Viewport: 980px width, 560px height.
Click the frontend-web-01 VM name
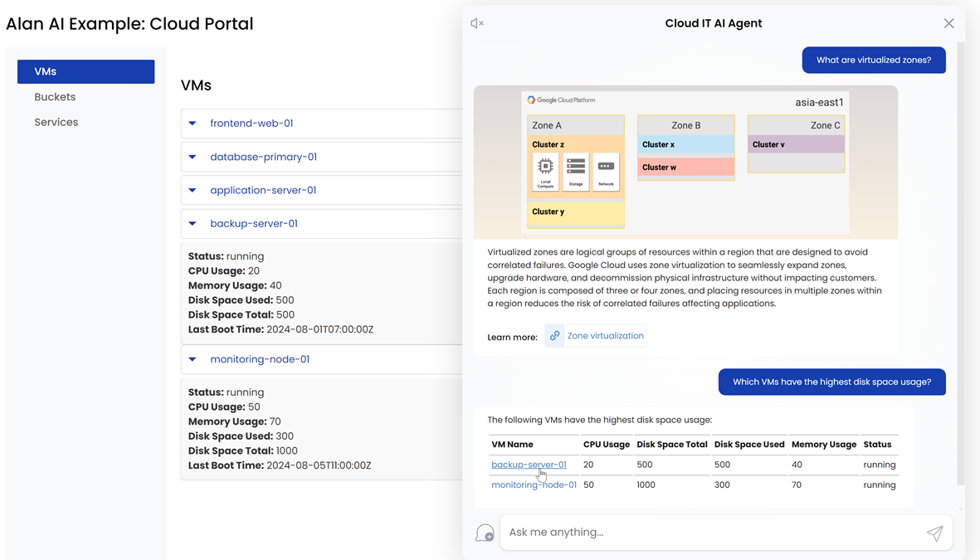pyautogui.click(x=251, y=124)
